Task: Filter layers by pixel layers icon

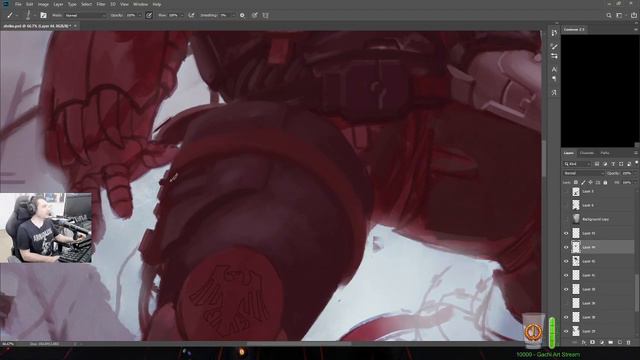Action: click(597, 164)
